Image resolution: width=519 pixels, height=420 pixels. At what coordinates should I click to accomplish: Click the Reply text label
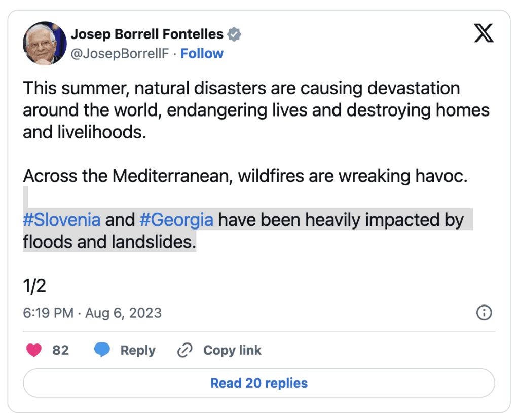point(138,350)
